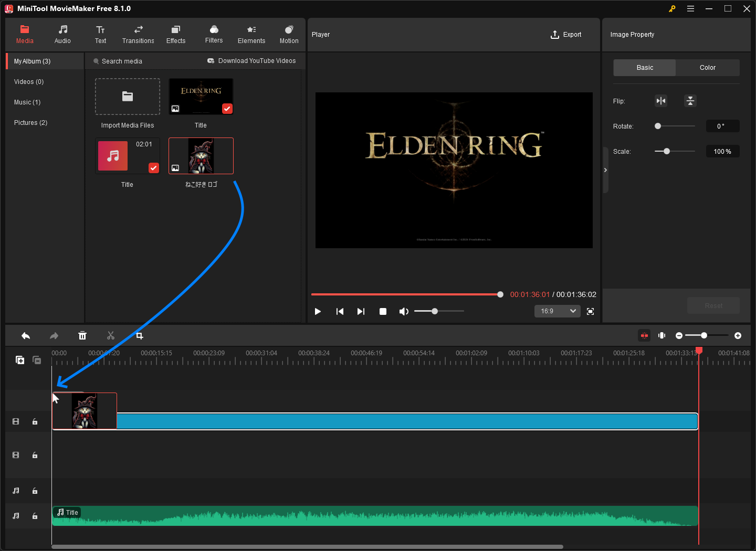Image resolution: width=756 pixels, height=551 pixels.
Task: Delete the selected clip
Action: (x=82, y=336)
